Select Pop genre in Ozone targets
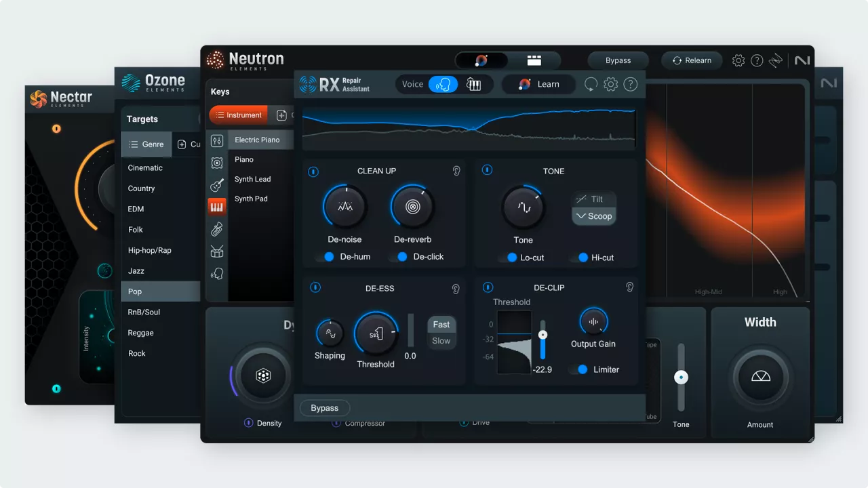The image size is (868, 488). (161, 291)
